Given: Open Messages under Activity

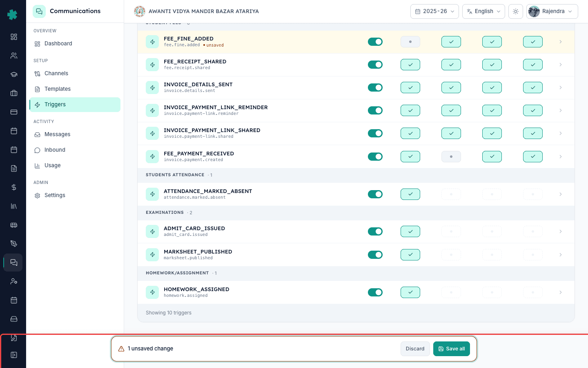Looking at the screenshot, I should click(75, 135).
